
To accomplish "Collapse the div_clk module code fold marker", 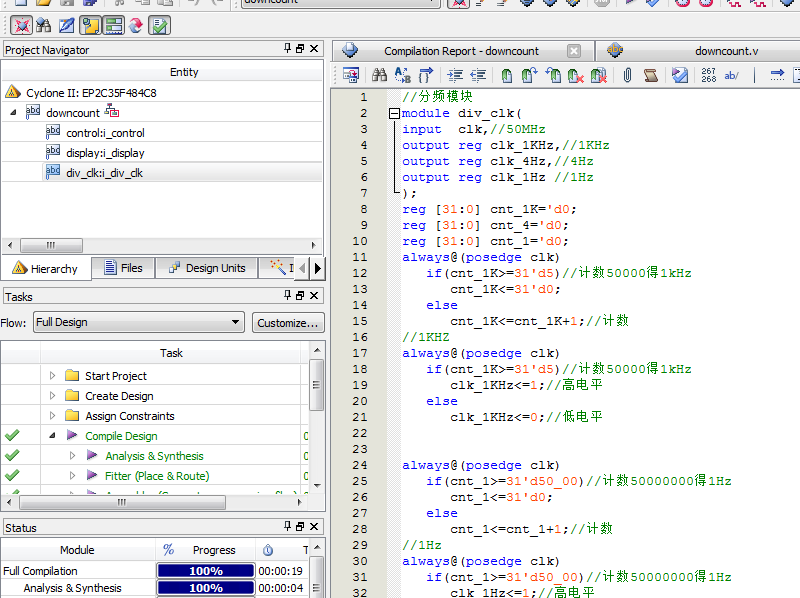I will point(394,114).
